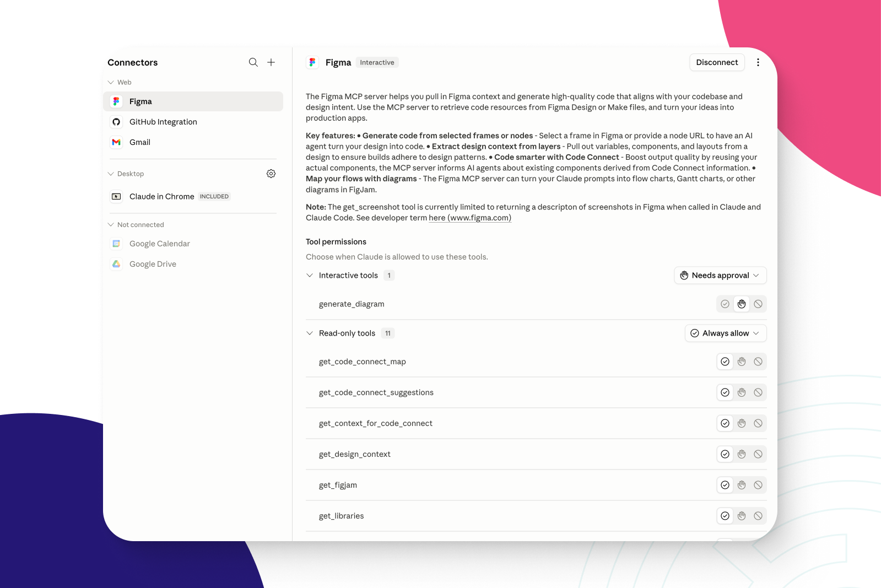This screenshot has height=588, width=881.
Task: Set get_libraries to needs approval
Action: click(742, 516)
